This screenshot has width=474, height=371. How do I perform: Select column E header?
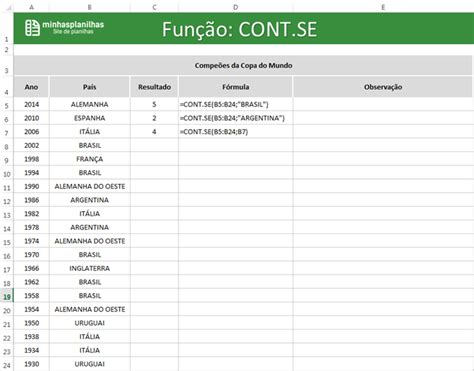click(383, 7)
